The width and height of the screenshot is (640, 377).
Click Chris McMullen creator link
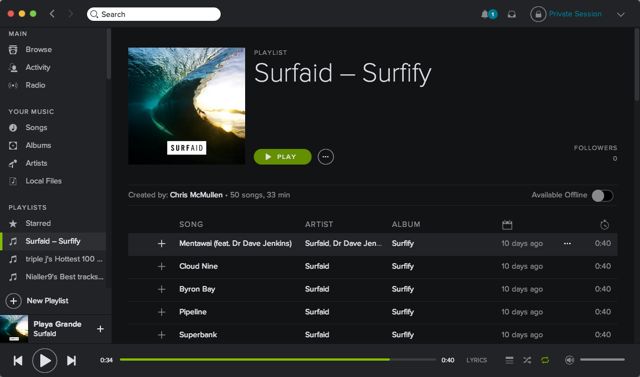(196, 195)
